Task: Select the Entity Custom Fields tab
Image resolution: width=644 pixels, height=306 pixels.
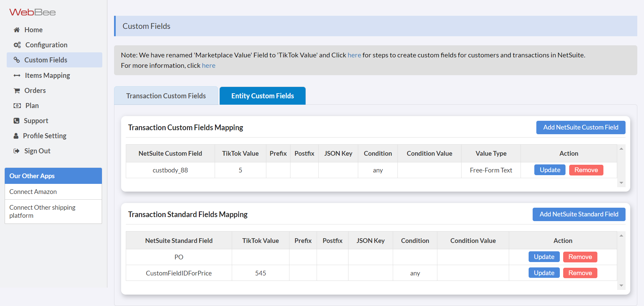Action: click(262, 96)
